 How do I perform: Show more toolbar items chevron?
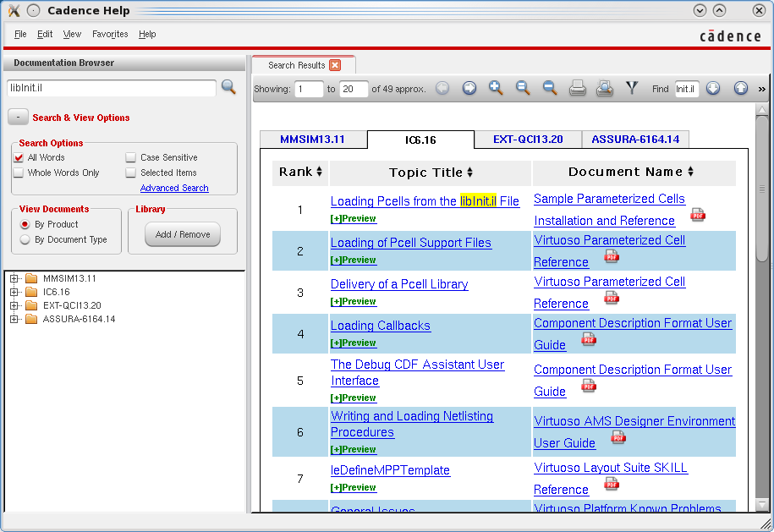(761, 90)
